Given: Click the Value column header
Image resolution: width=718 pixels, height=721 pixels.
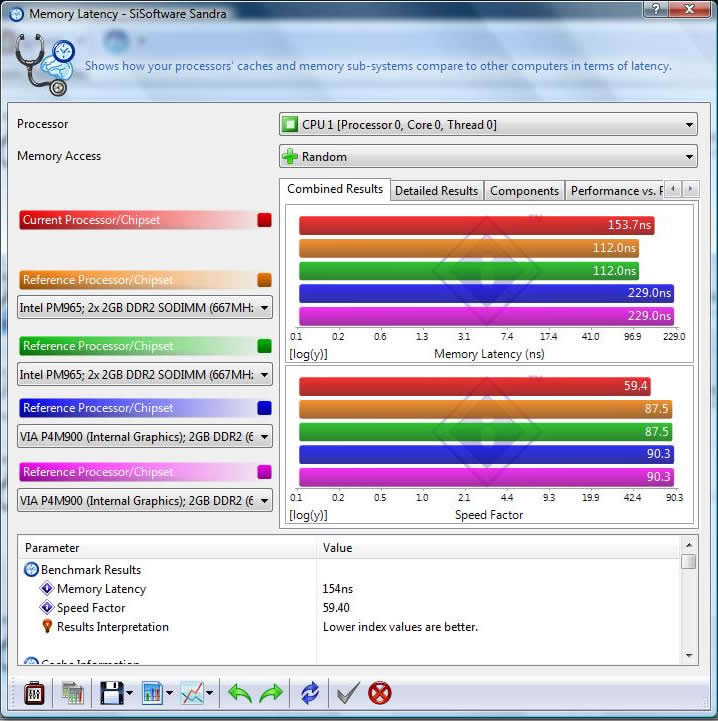Looking at the screenshot, I should click(499, 548).
